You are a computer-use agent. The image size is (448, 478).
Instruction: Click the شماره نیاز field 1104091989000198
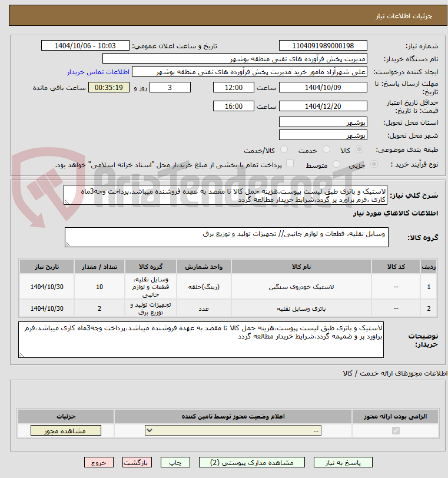323,46
